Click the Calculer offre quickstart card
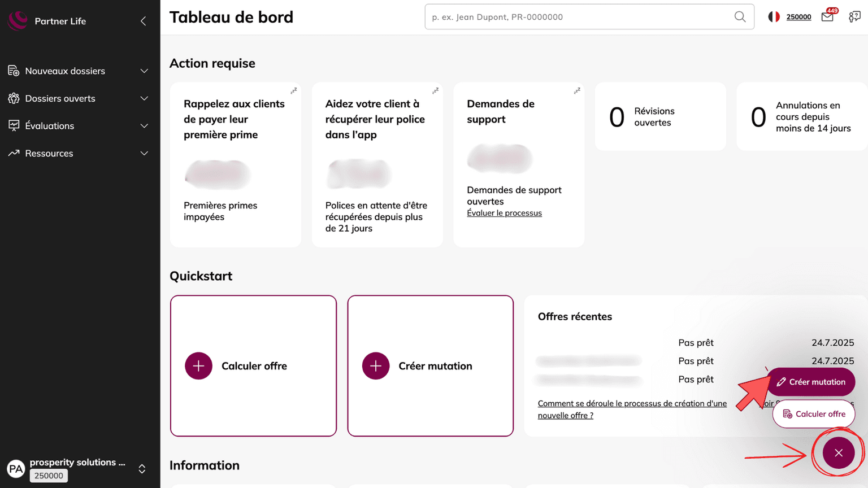This screenshot has width=868, height=488. pos(253,366)
